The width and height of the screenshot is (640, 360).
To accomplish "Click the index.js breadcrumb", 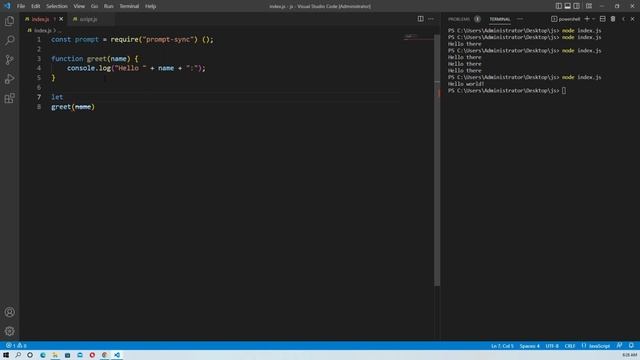I will coord(42,31).
